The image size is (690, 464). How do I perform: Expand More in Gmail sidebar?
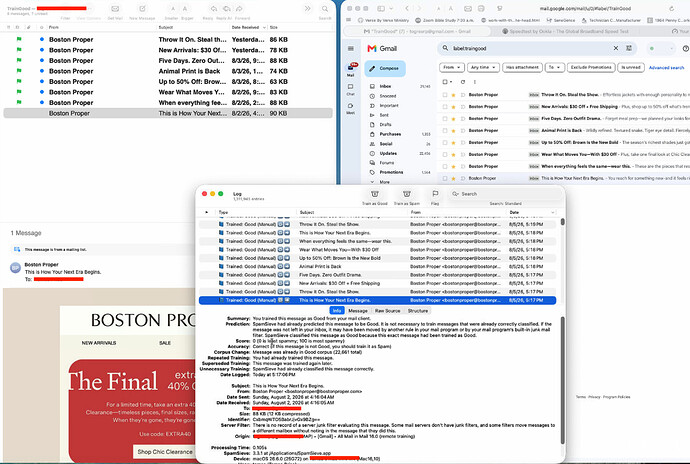pos(384,182)
